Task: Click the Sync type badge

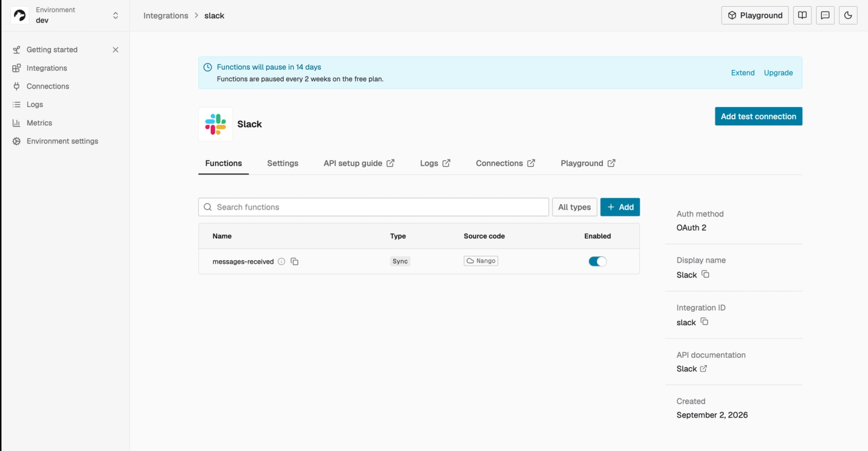Action: (400, 261)
